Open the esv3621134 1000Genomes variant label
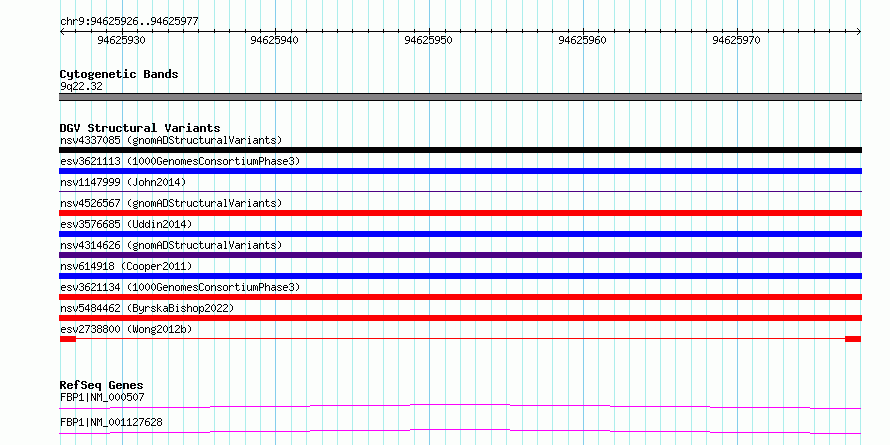Screen dimensions: 890x445 pos(180,287)
